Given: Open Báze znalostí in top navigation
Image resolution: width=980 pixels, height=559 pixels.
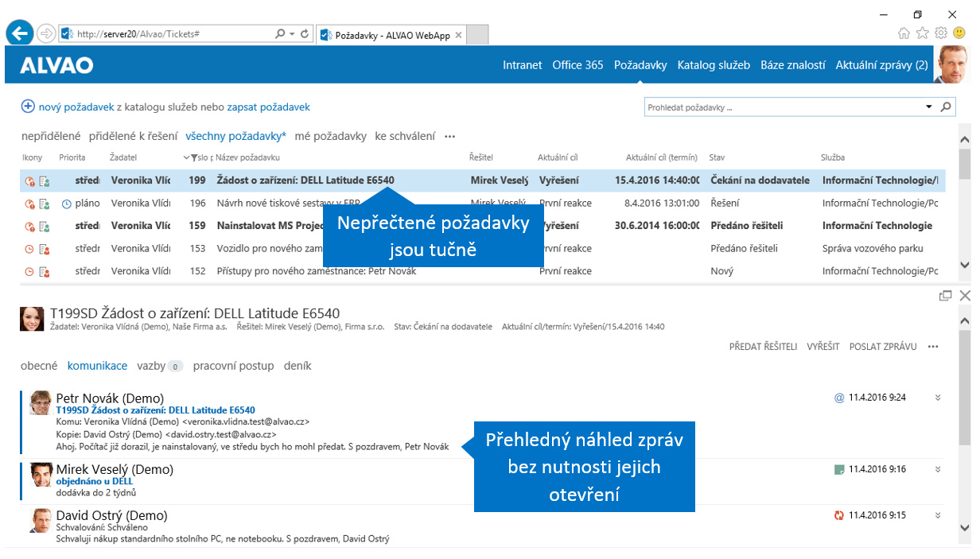Looking at the screenshot, I should point(793,65).
